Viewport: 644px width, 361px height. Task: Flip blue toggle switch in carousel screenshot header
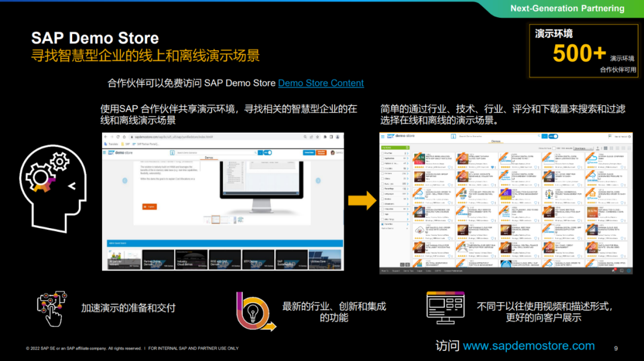pos(268,153)
